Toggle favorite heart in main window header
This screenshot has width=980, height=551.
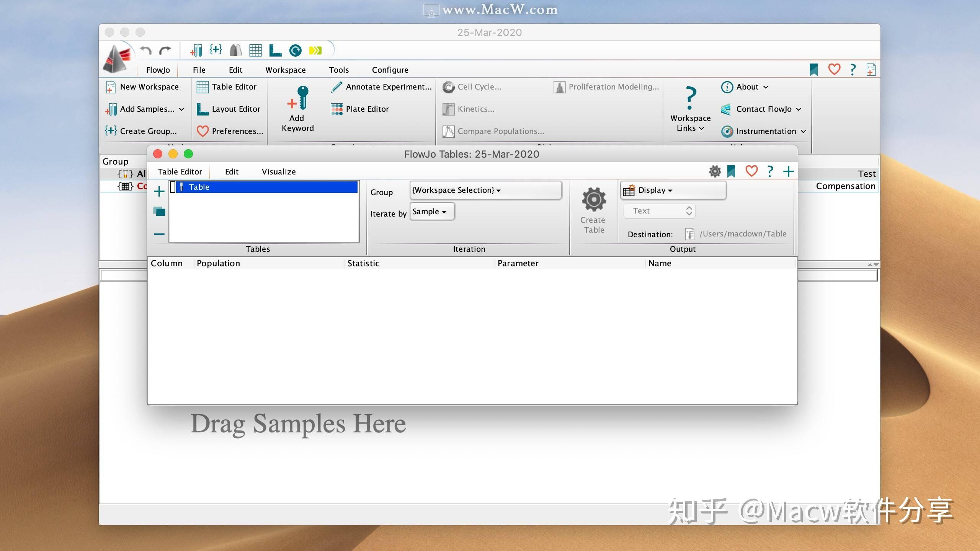(x=834, y=69)
